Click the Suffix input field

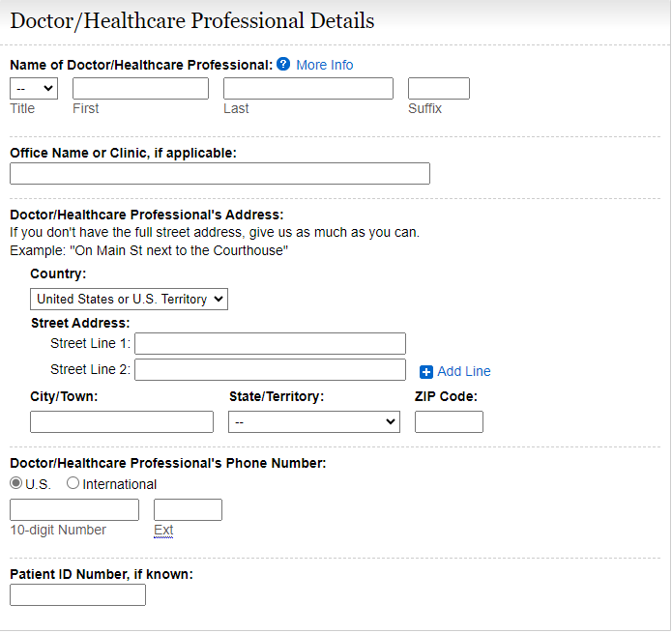click(x=439, y=89)
